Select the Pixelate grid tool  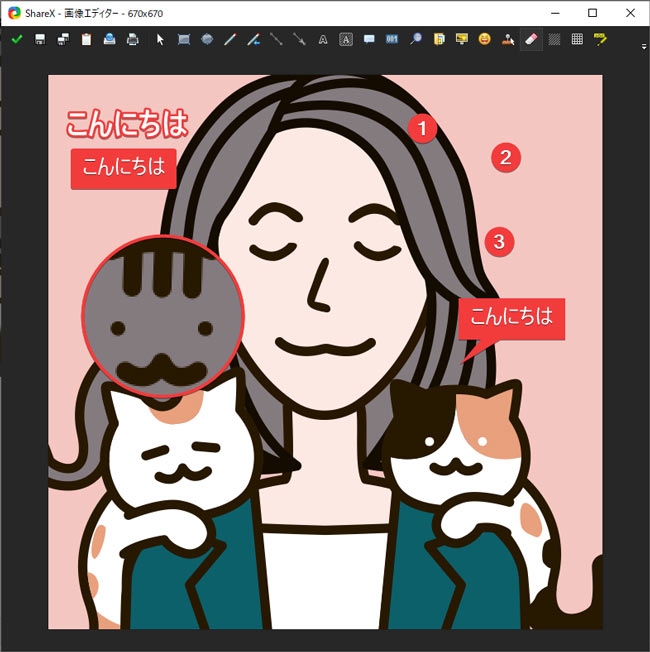577,40
